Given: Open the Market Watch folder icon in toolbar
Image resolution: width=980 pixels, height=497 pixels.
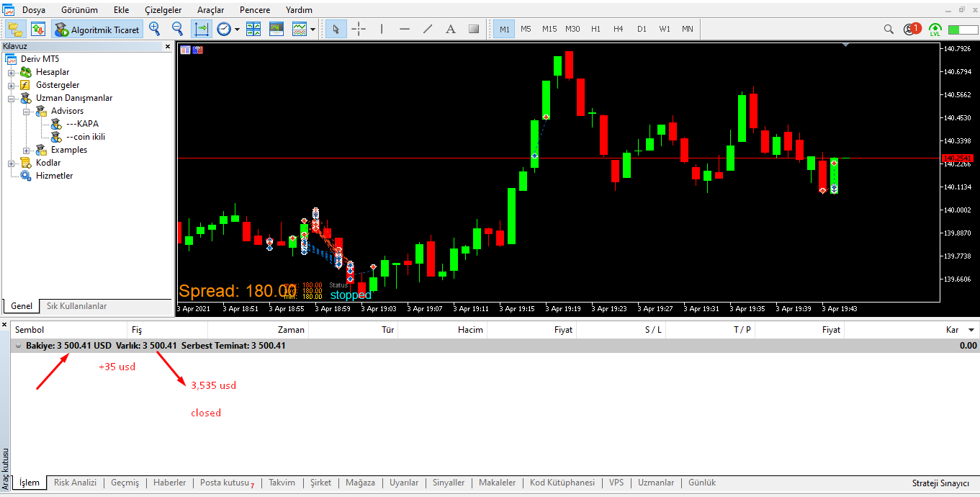Looking at the screenshot, I should click(x=15, y=29).
